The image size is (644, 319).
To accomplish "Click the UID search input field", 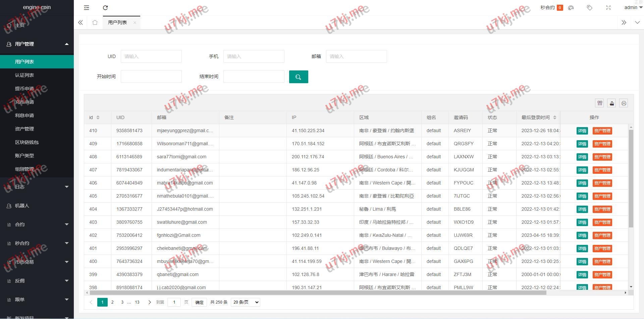I will click(151, 56).
